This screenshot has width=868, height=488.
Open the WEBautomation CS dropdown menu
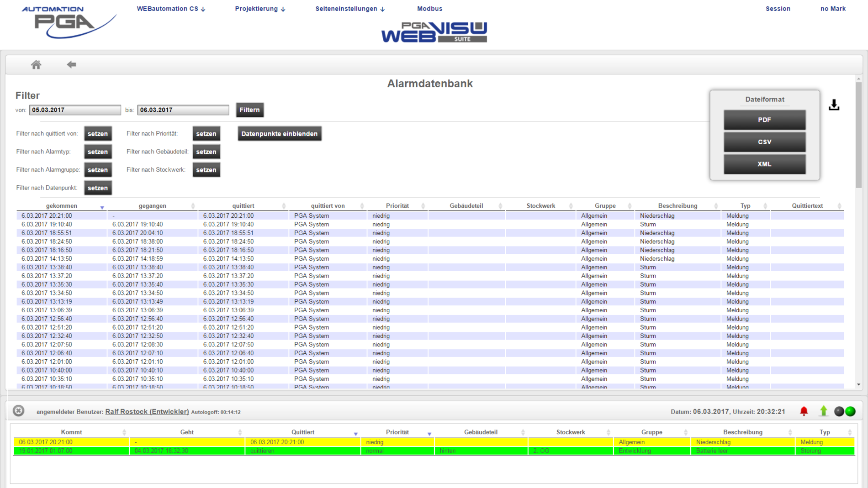pos(171,9)
